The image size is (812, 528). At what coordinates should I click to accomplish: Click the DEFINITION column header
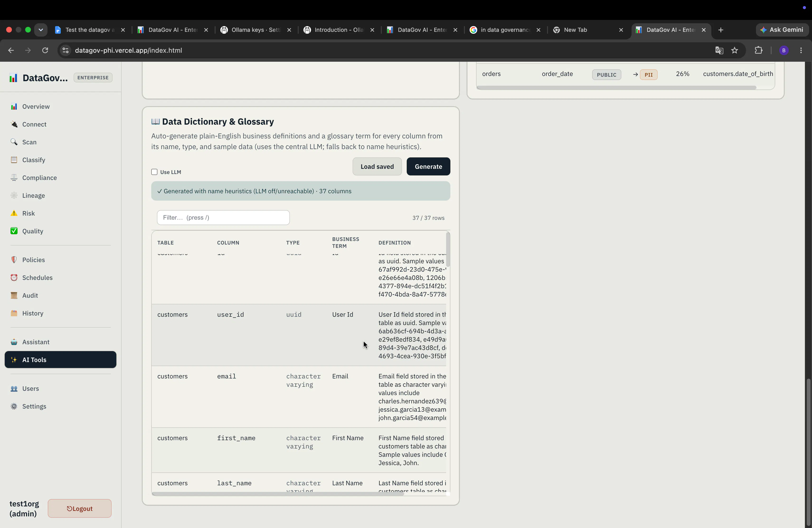pos(394,242)
